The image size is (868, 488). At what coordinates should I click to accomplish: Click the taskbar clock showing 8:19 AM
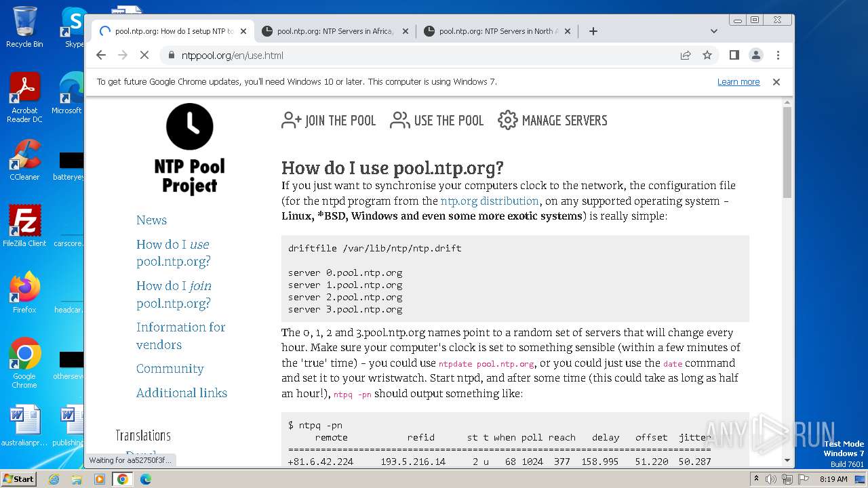(833, 479)
